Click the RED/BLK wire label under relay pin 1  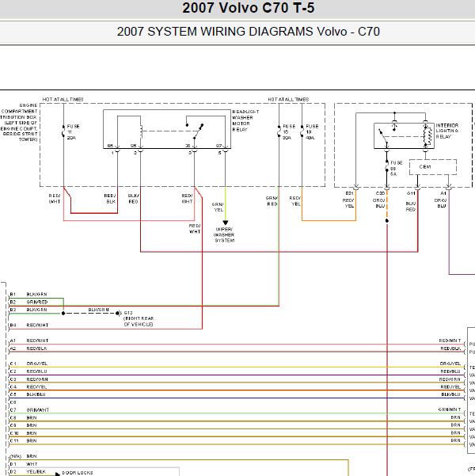[x=110, y=199]
